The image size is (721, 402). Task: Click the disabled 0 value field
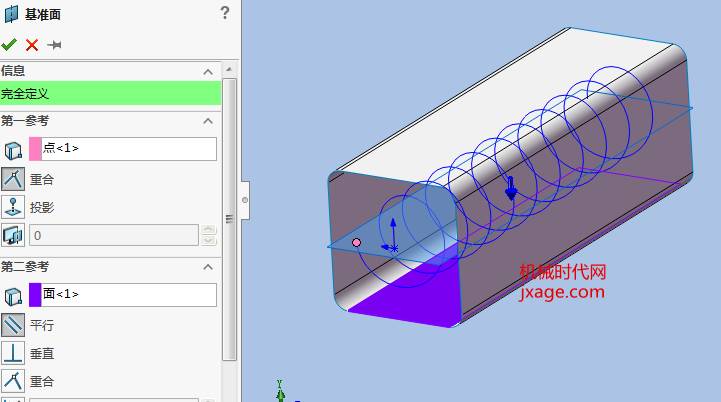(x=114, y=235)
